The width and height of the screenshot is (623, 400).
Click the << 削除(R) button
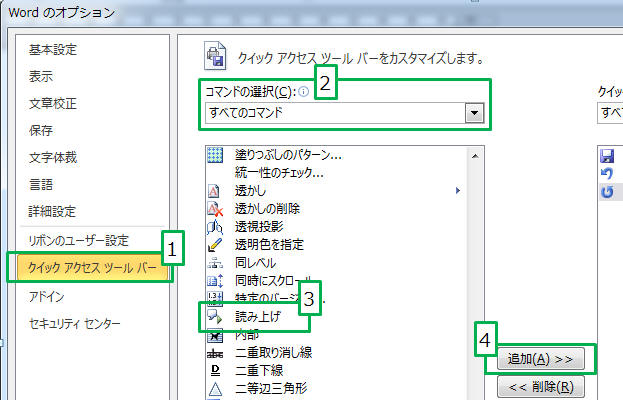point(540,386)
